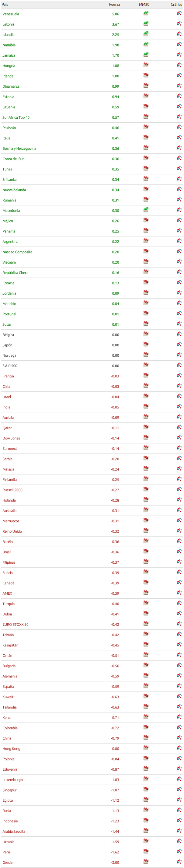Click the green MM30 icon for Macedonia
This screenshot has height=868, width=184.
tap(146, 210)
